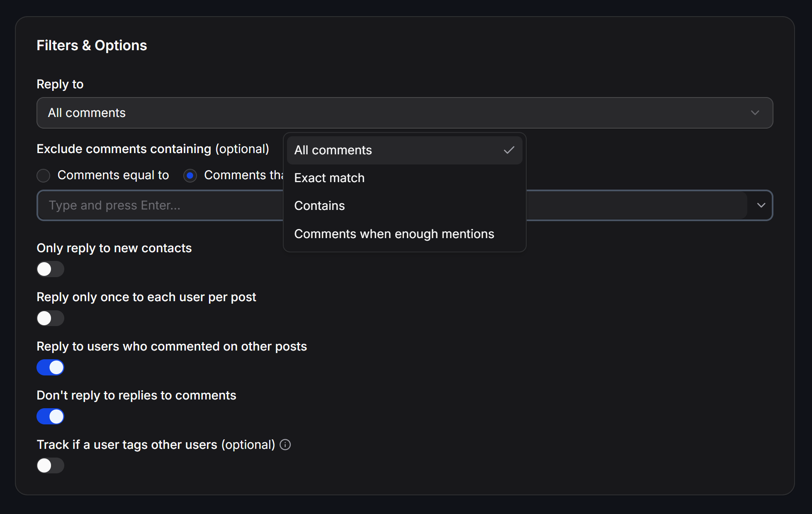This screenshot has width=812, height=514.
Task: Click the info icon next to Track user tags
Action: point(285,445)
